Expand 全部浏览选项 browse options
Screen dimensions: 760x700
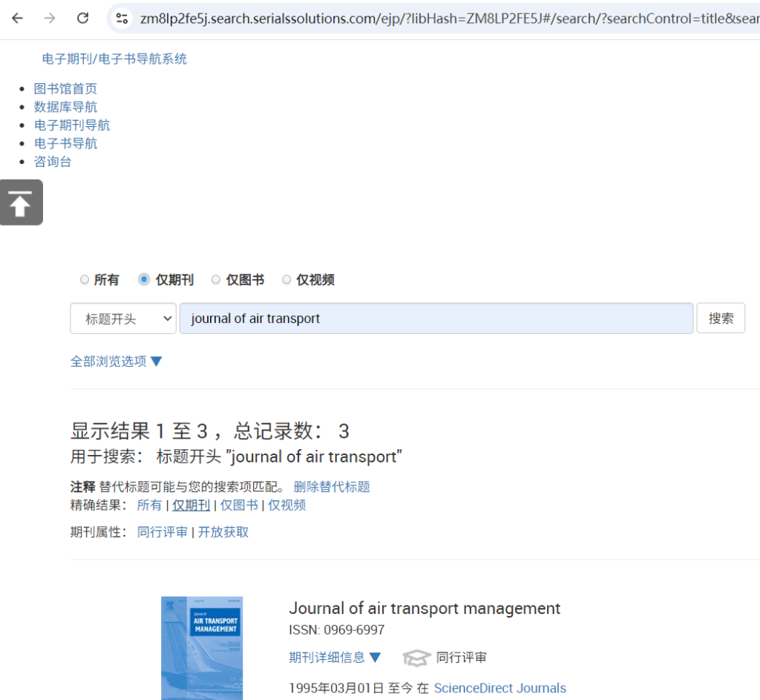coord(116,362)
